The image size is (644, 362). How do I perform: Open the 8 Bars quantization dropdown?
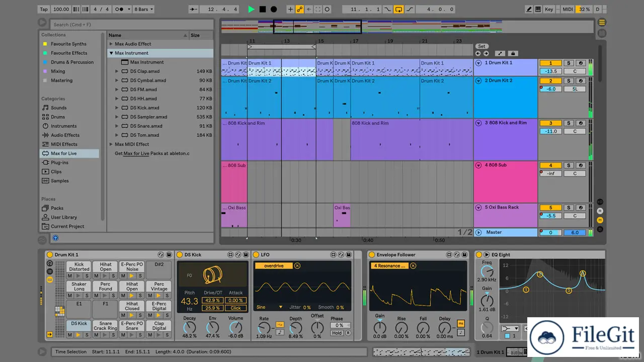(x=144, y=9)
